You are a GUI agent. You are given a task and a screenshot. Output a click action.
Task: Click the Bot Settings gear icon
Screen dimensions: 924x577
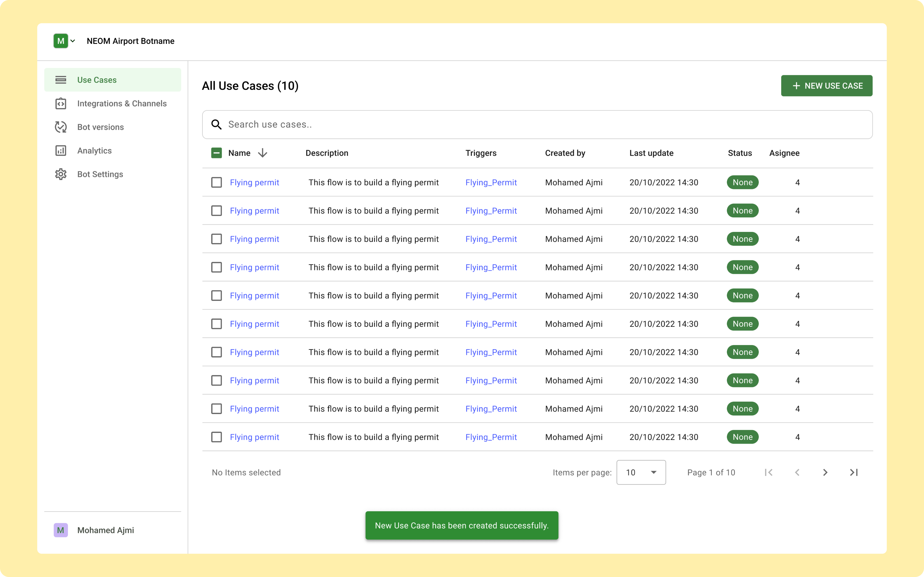pos(61,174)
